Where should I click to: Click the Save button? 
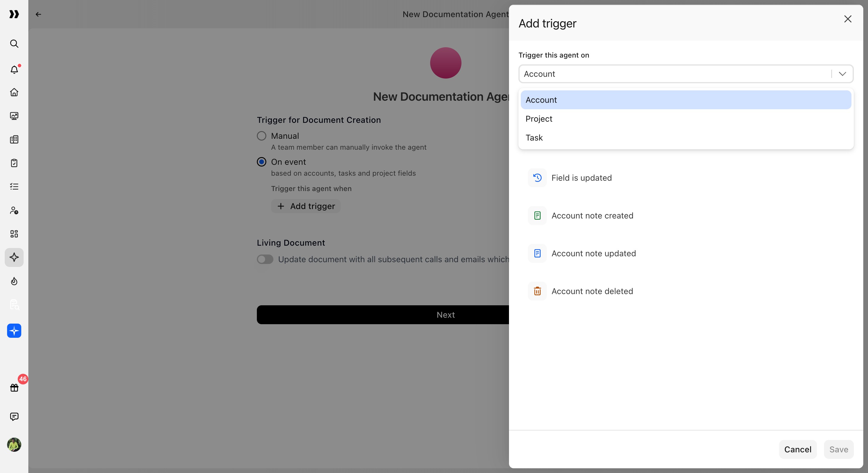839,449
